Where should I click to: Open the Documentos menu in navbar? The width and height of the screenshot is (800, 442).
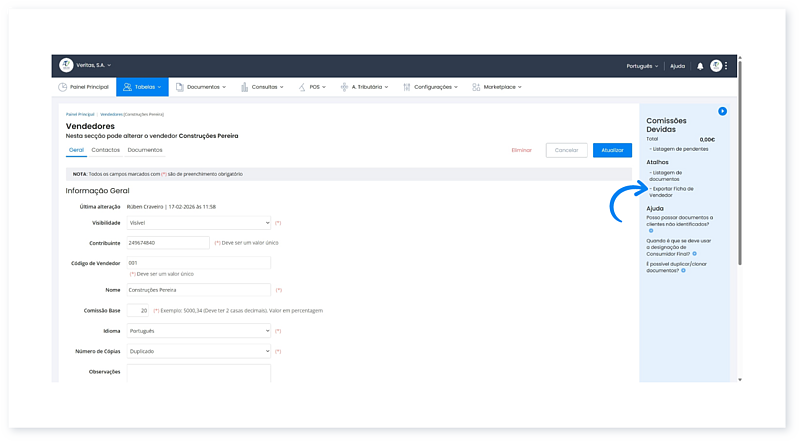click(x=201, y=87)
